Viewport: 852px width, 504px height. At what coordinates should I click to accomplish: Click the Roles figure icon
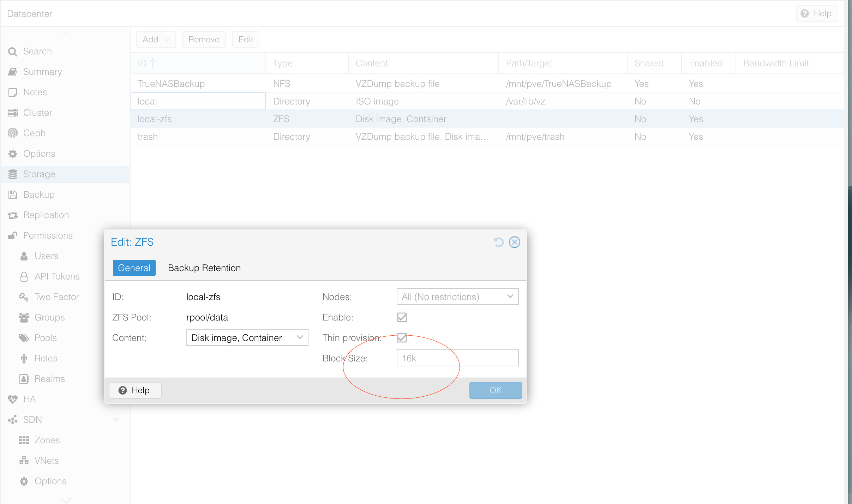tap(24, 359)
